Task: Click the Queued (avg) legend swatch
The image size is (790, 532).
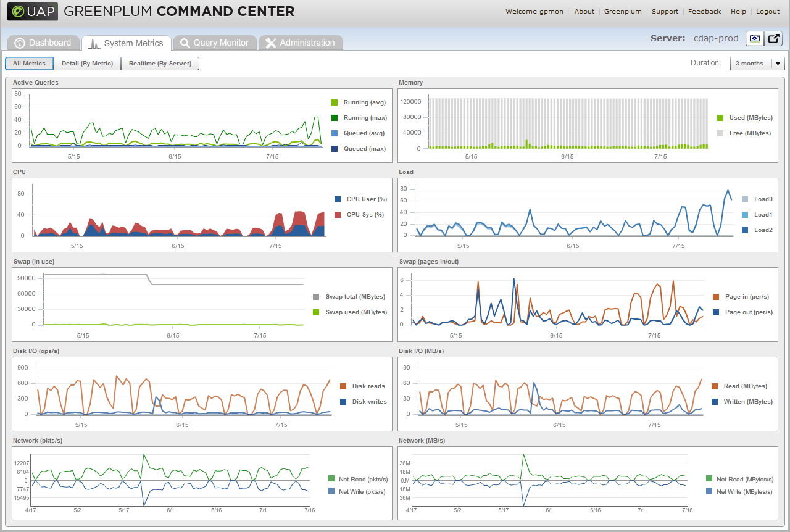Action: (x=335, y=133)
